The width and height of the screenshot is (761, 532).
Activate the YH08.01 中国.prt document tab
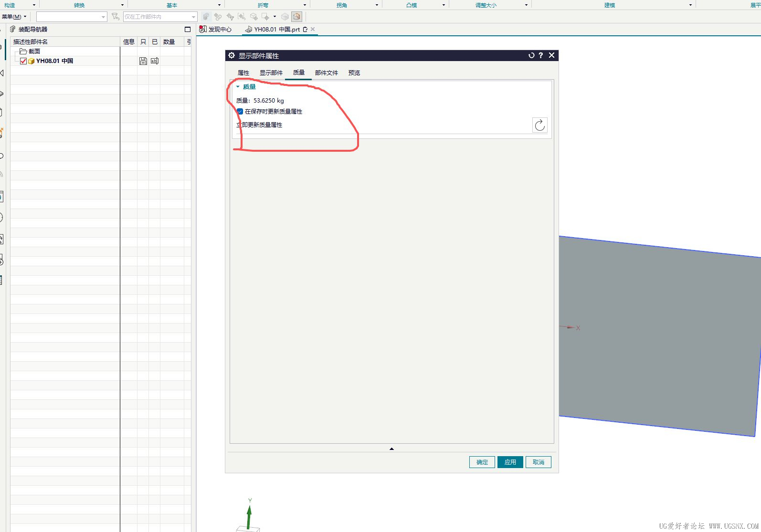pyautogui.click(x=277, y=30)
